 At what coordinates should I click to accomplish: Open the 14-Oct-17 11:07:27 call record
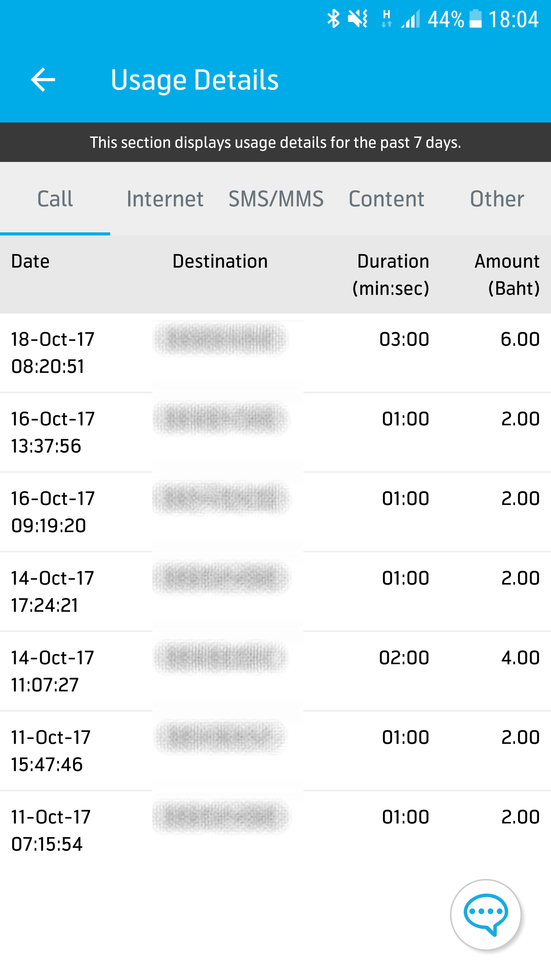pyautogui.click(x=275, y=671)
